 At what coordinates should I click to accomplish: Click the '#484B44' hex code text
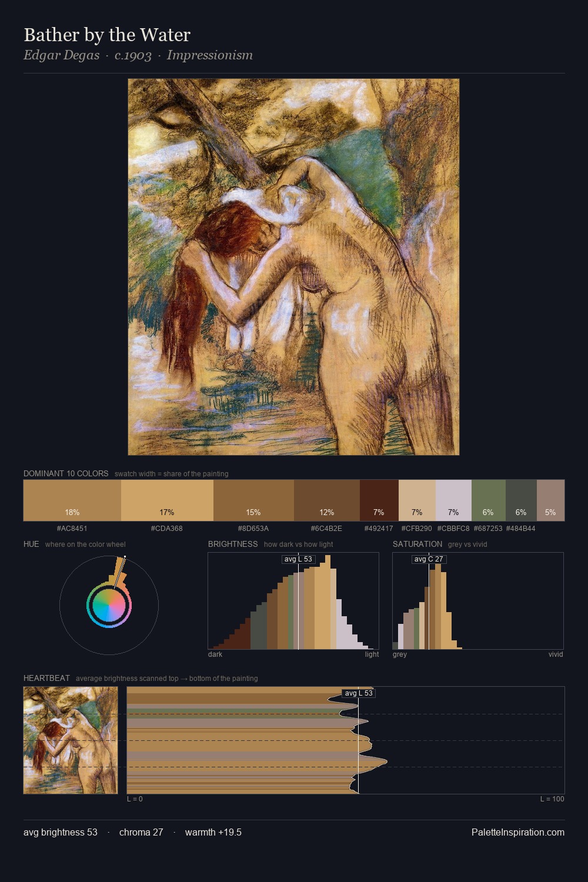coord(521,529)
